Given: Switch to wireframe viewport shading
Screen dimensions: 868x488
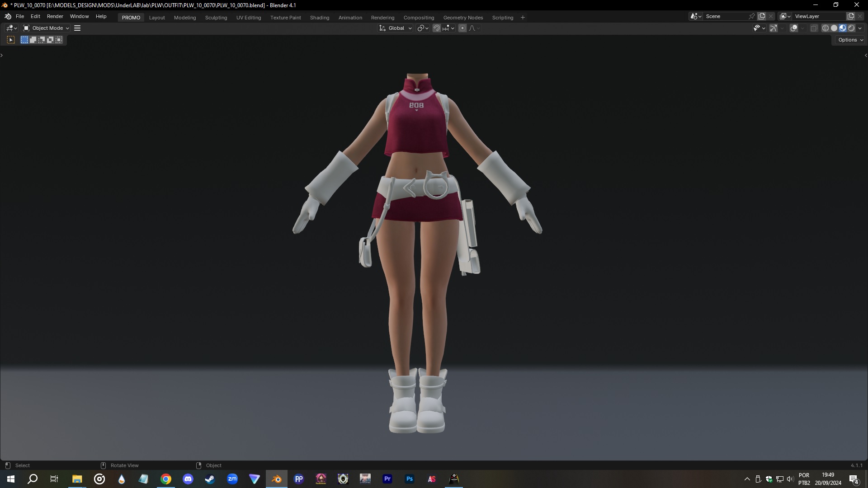Looking at the screenshot, I should click(x=825, y=28).
